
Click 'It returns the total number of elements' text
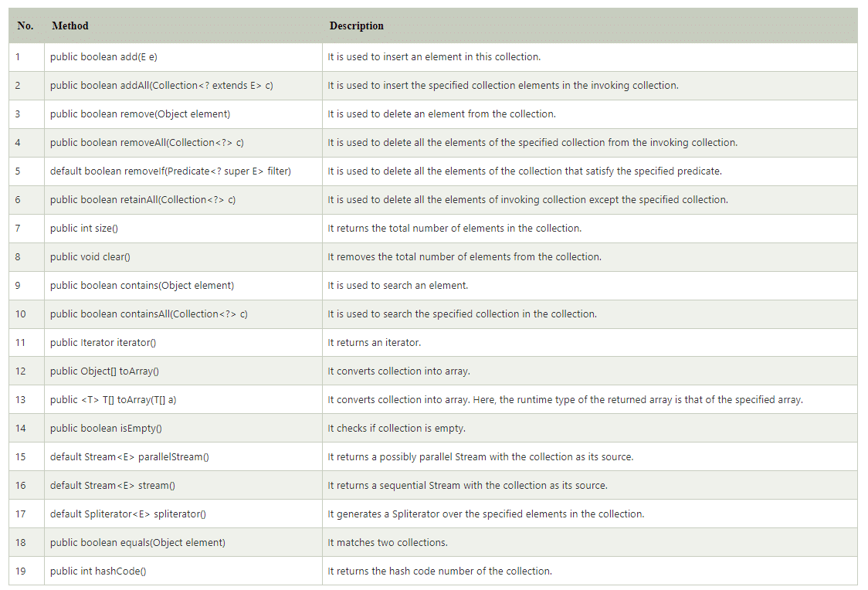[x=455, y=229]
